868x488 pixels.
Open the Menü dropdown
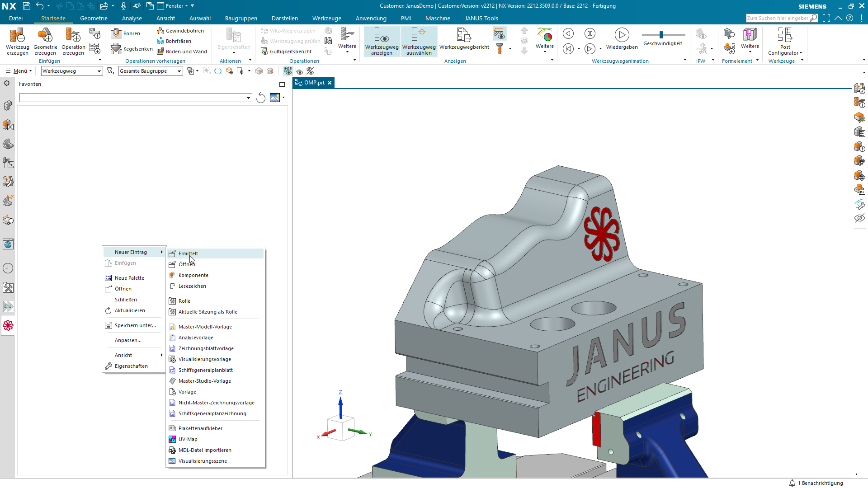point(19,71)
